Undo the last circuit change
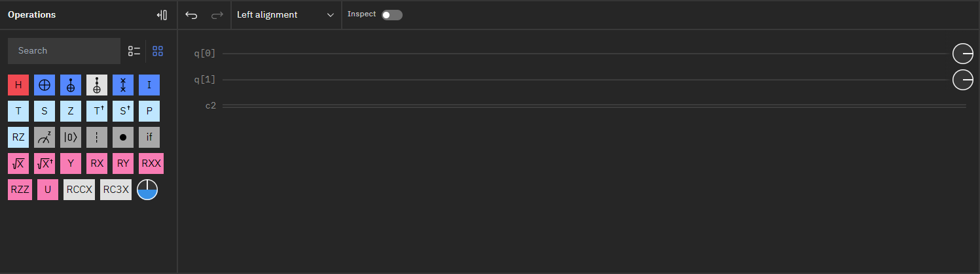Image resolution: width=980 pixels, height=274 pixels. pyautogui.click(x=191, y=15)
